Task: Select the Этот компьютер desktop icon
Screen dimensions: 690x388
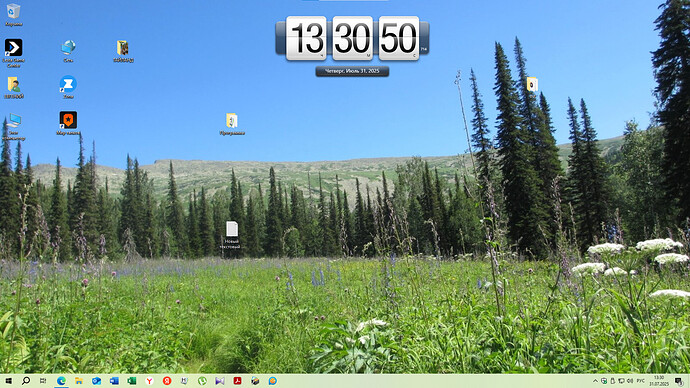Action: tap(14, 127)
